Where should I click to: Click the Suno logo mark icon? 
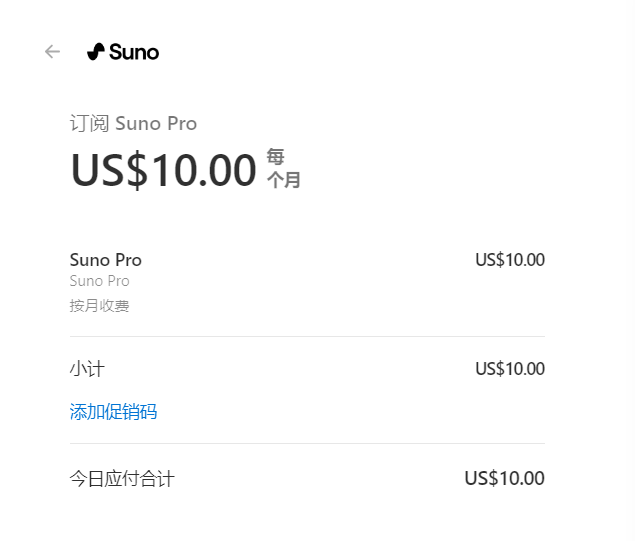pos(96,52)
